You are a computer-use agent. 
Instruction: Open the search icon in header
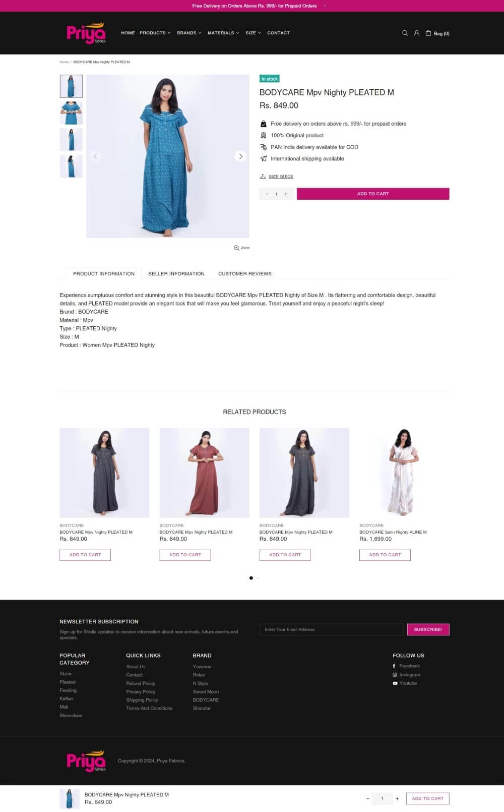click(x=405, y=33)
